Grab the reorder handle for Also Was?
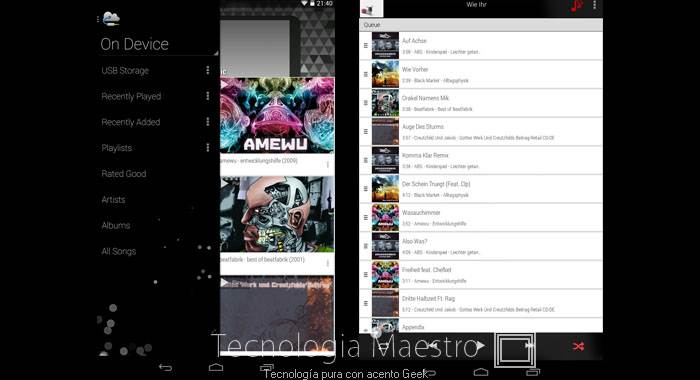This screenshot has height=380, width=700. coord(366,246)
